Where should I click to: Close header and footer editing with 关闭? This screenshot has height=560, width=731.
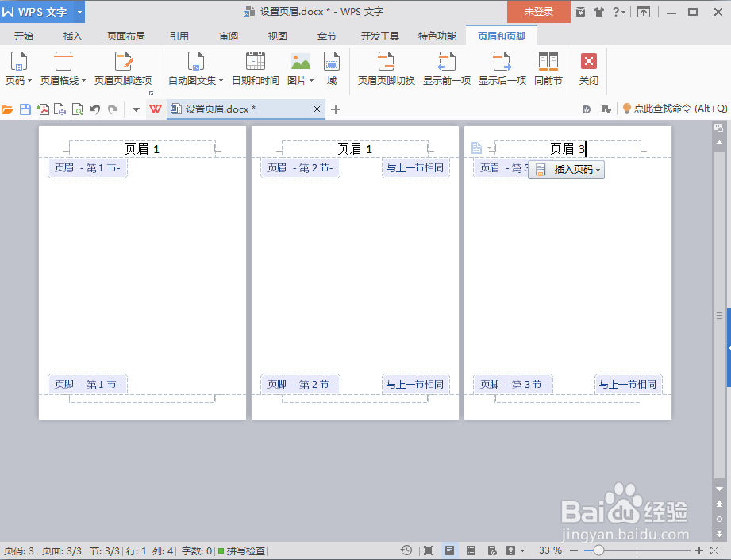click(588, 68)
